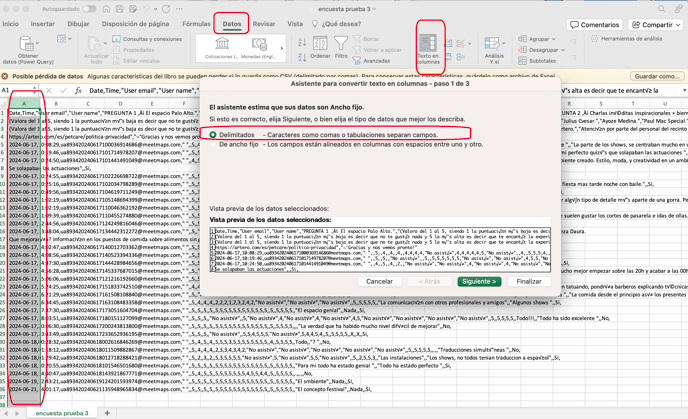Expand the Agrupar dropdown arrow
This screenshot has height=419, width=688.
click(x=554, y=39)
